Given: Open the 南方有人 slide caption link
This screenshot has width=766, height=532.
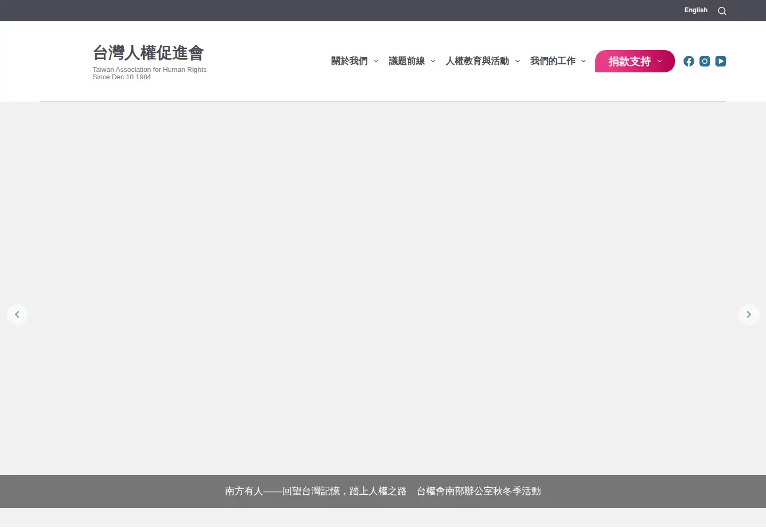Looking at the screenshot, I should (383, 491).
